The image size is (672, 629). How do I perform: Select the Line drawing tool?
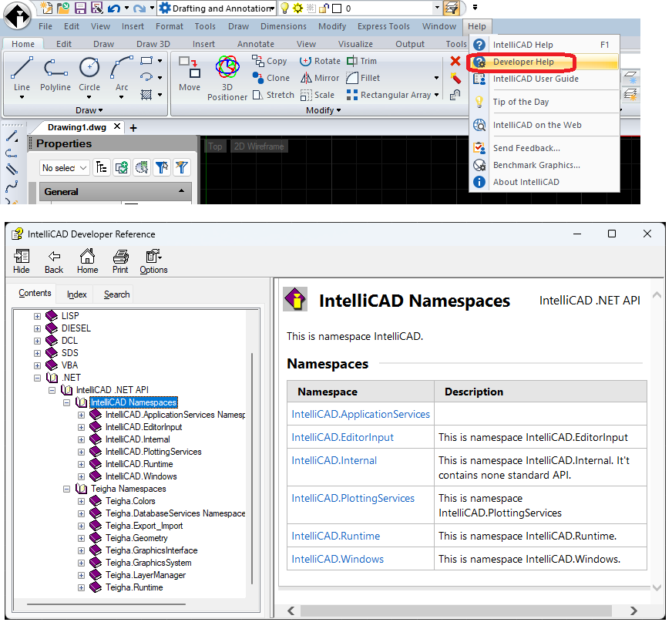pyautogui.click(x=22, y=74)
